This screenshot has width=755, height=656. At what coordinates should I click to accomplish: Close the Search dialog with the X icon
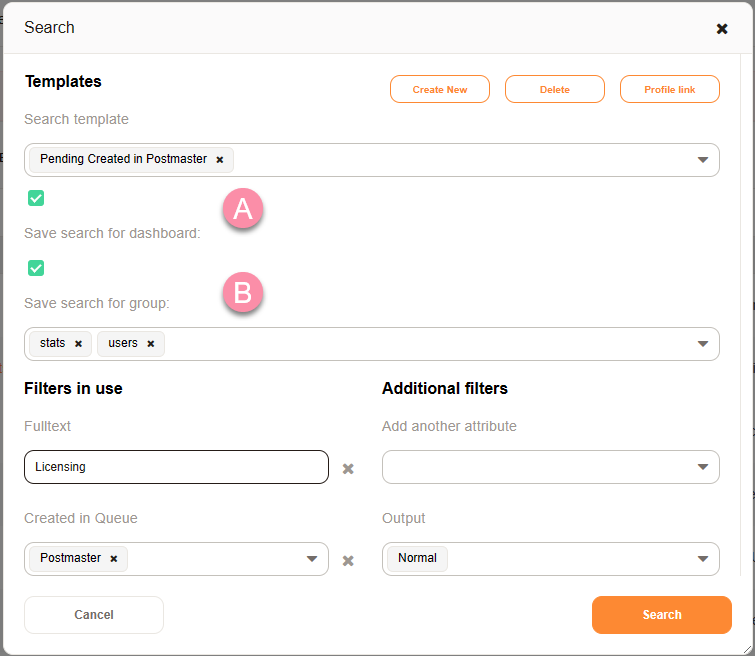point(722,29)
